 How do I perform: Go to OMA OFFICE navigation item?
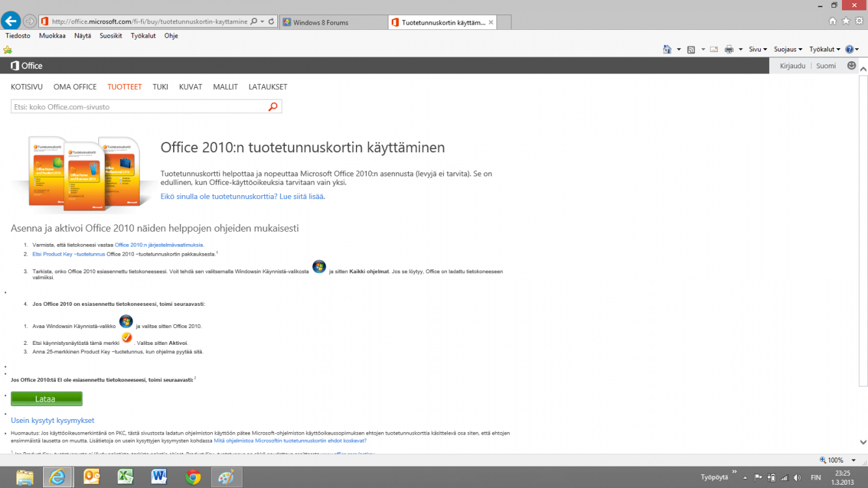click(75, 87)
